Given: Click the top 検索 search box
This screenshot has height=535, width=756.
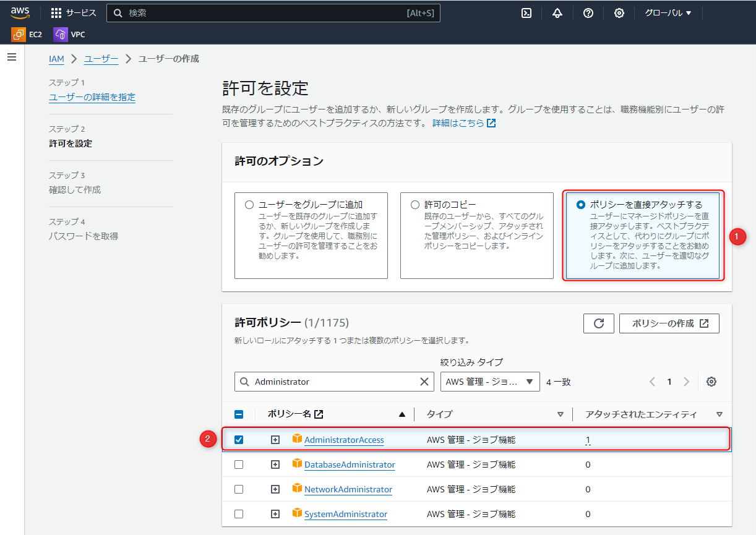Looking at the screenshot, I should (273, 13).
